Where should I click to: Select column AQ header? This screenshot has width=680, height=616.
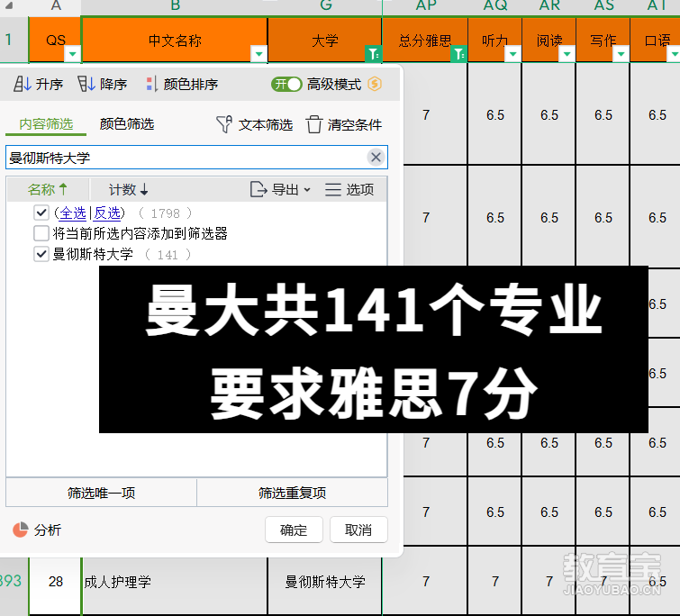point(494,6)
